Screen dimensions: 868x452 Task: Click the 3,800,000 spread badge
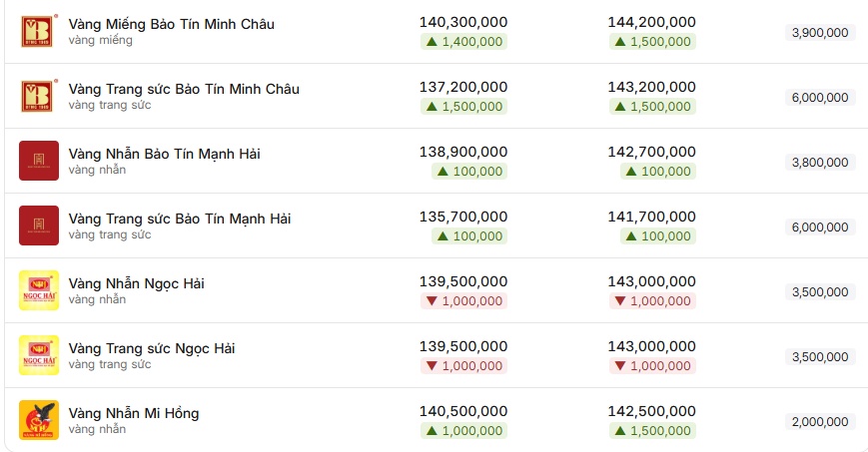(x=820, y=162)
